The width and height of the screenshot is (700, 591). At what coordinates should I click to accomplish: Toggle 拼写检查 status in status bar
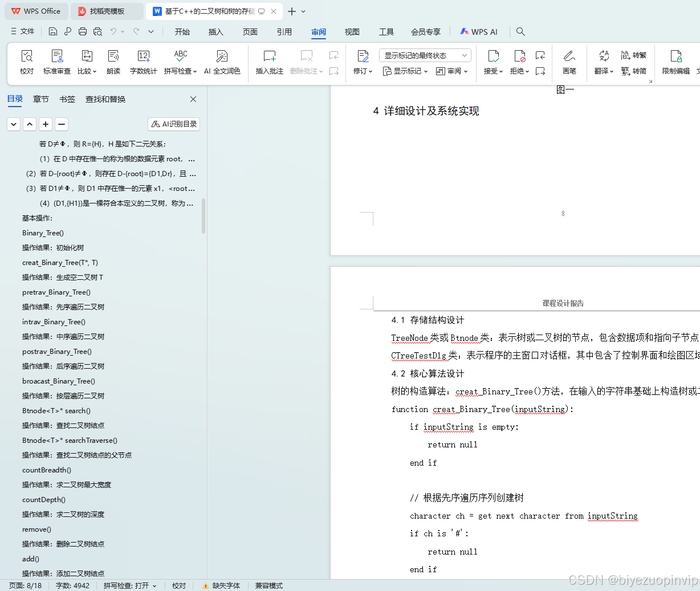[x=129, y=585]
